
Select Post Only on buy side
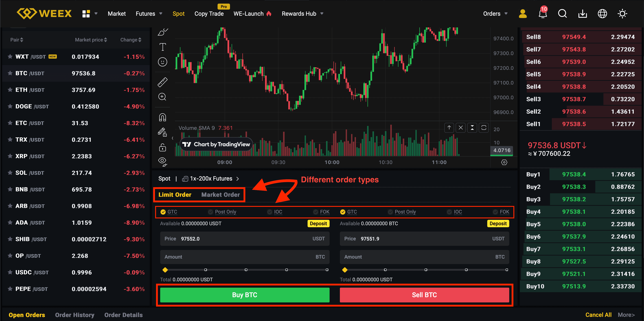(x=222, y=212)
